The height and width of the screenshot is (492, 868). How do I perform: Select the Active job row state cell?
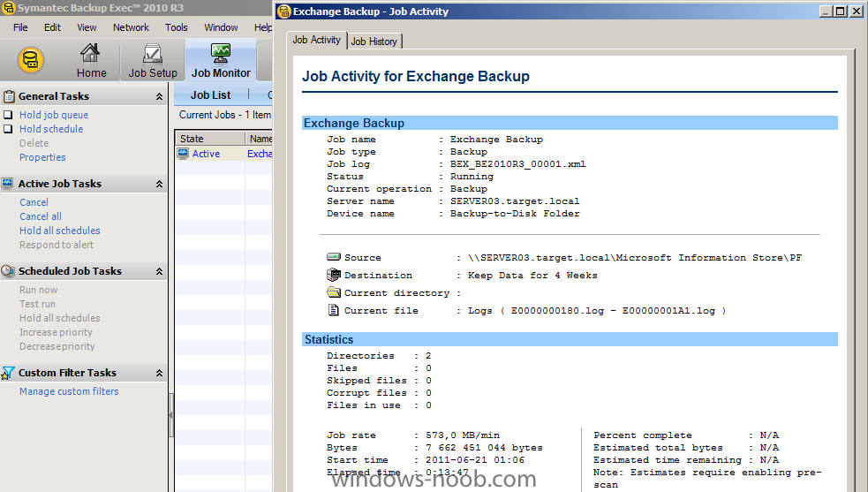[210, 154]
